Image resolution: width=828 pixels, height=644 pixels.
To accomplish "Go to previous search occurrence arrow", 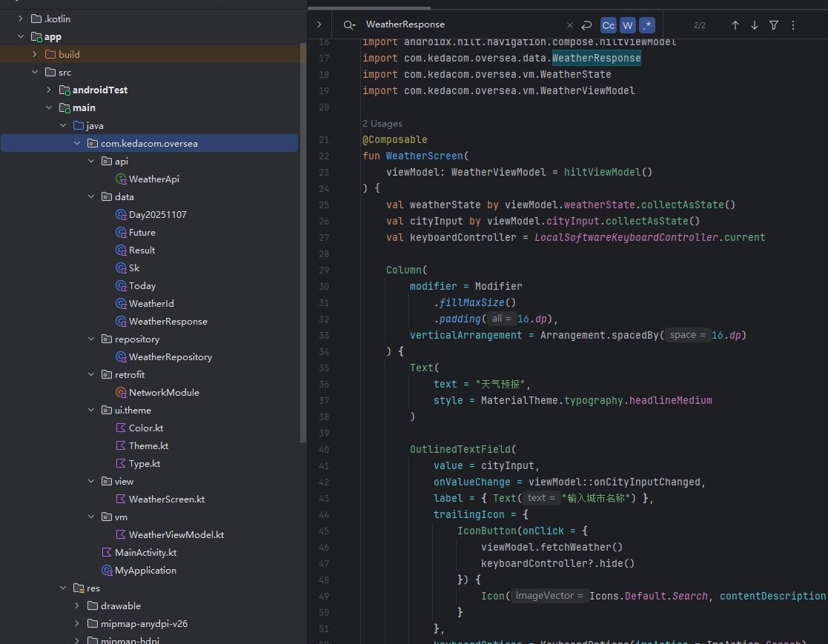I will tap(735, 25).
